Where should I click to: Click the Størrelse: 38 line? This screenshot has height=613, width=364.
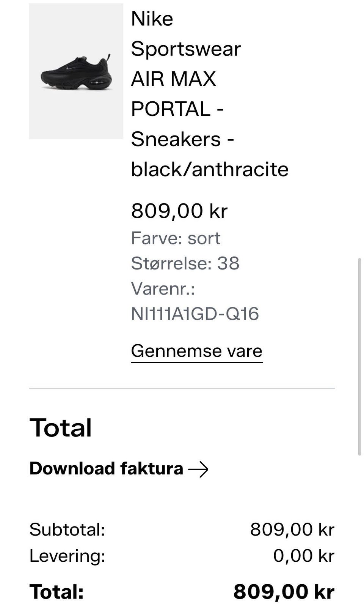click(185, 263)
